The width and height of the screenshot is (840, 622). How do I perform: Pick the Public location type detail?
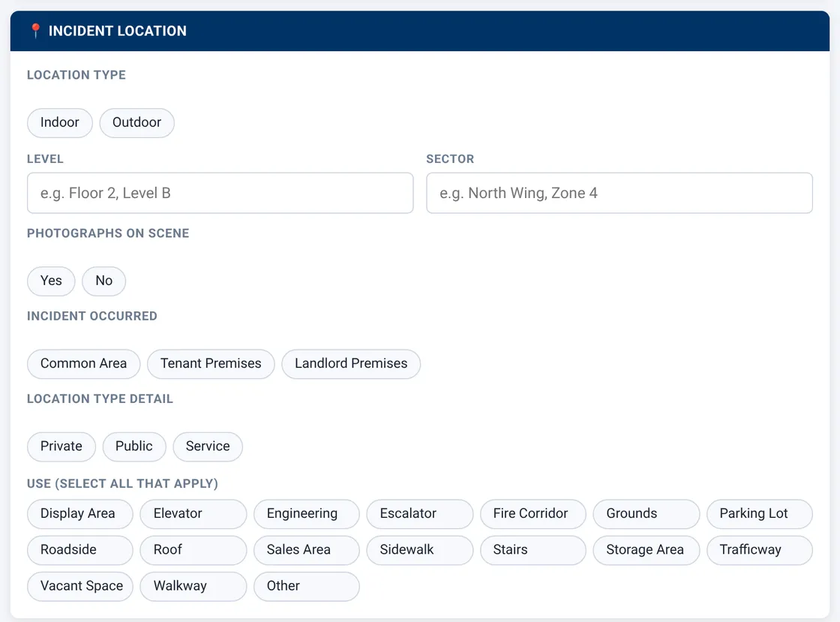point(134,446)
